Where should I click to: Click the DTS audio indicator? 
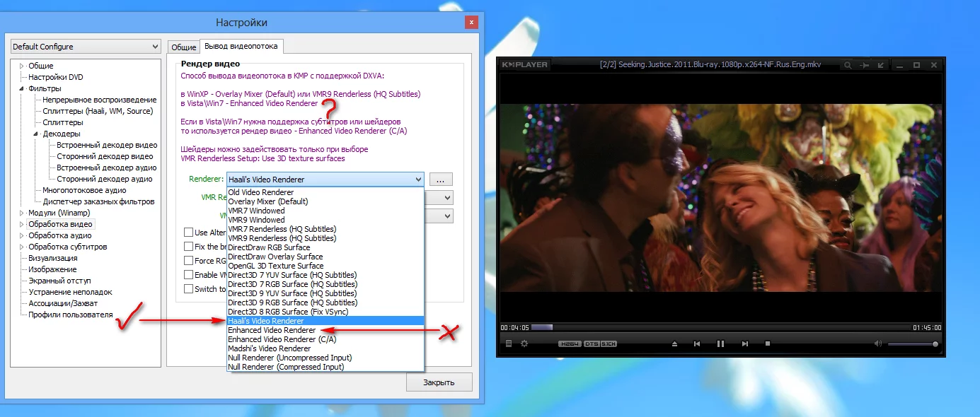point(592,343)
